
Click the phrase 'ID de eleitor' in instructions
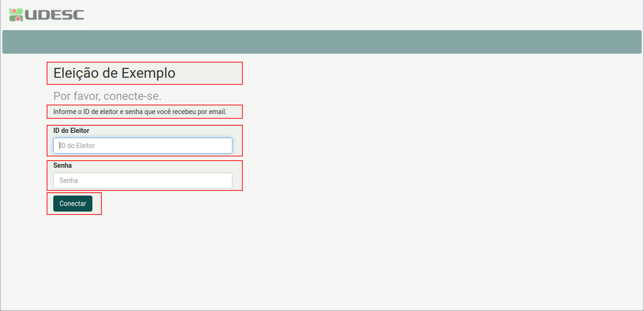101,112
